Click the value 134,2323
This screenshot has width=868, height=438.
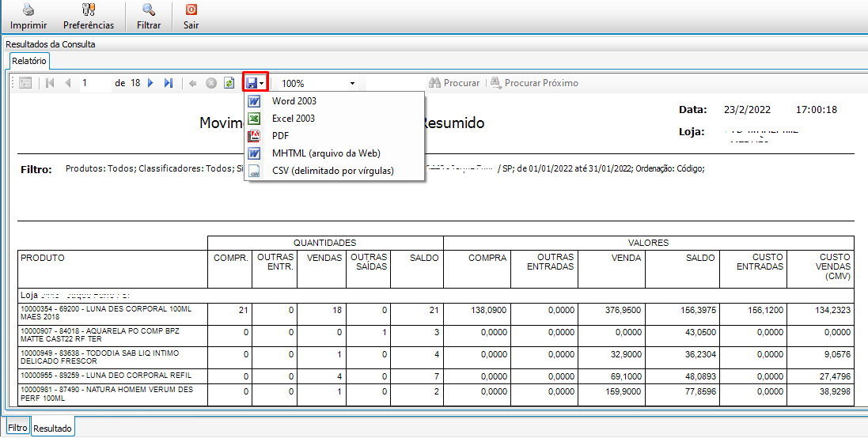pyautogui.click(x=832, y=311)
